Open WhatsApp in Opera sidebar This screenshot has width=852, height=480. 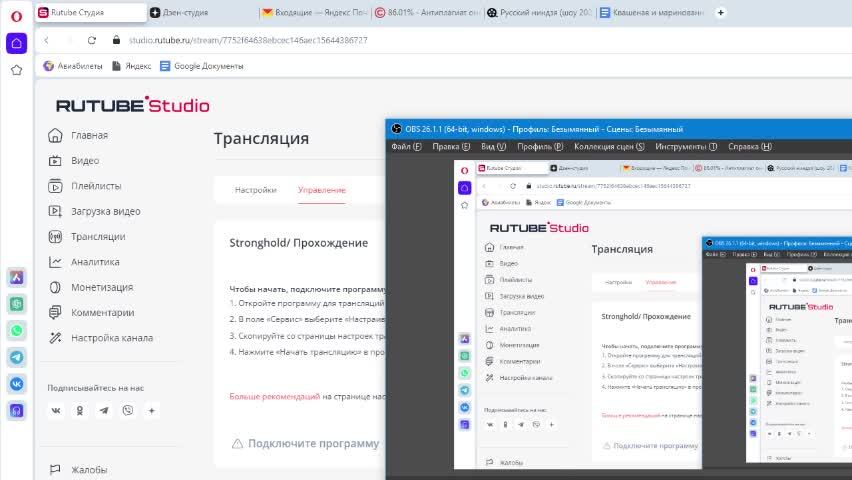click(x=16, y=331)
